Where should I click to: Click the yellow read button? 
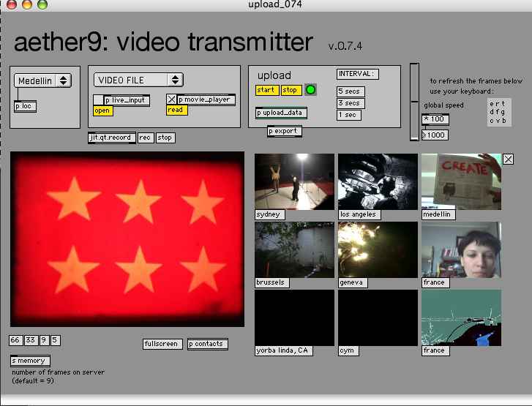[x=176, y=110]
